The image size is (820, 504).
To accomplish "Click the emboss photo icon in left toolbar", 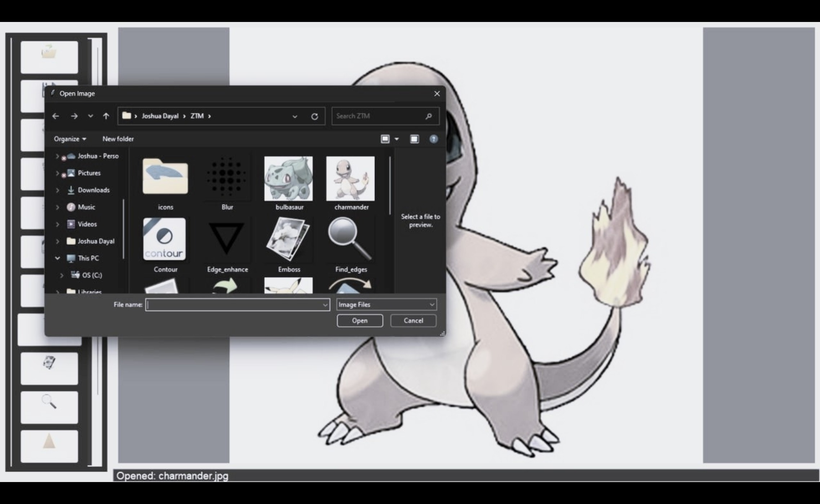I will coord(49,368).
